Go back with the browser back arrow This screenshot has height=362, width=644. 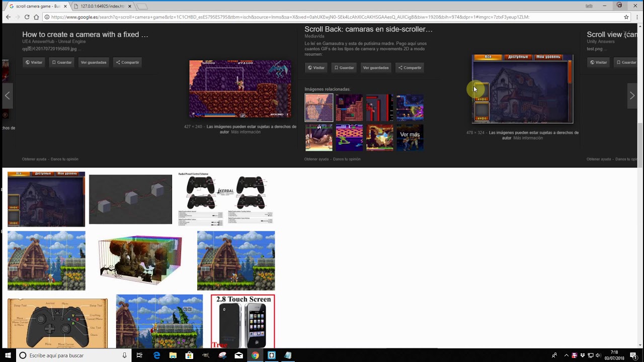(x=8, y=17)
